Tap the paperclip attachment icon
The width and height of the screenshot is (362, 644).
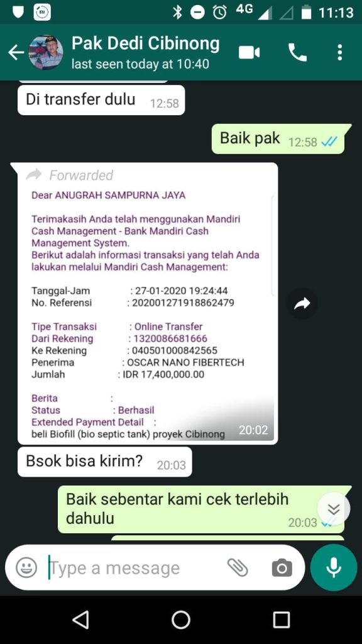point(238,568)
